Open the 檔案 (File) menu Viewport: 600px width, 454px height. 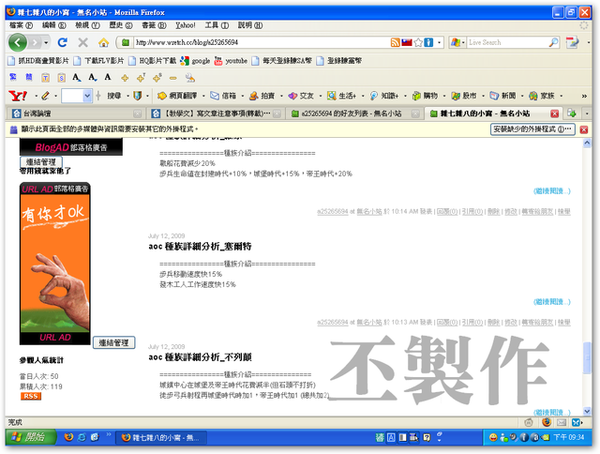[21, 25]
